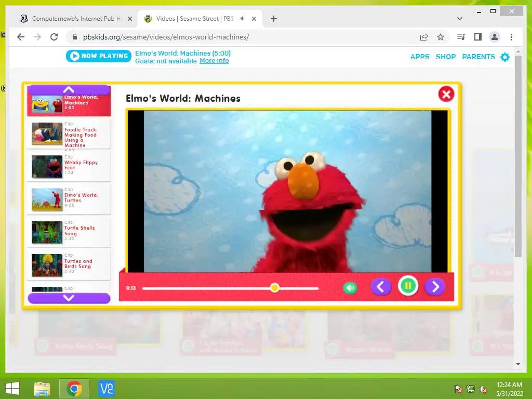Open File Explorer from taskbar

pos(42,389)
